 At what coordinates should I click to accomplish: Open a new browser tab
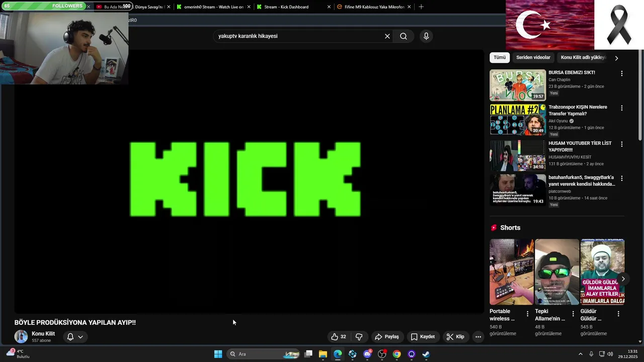(421, 7)
